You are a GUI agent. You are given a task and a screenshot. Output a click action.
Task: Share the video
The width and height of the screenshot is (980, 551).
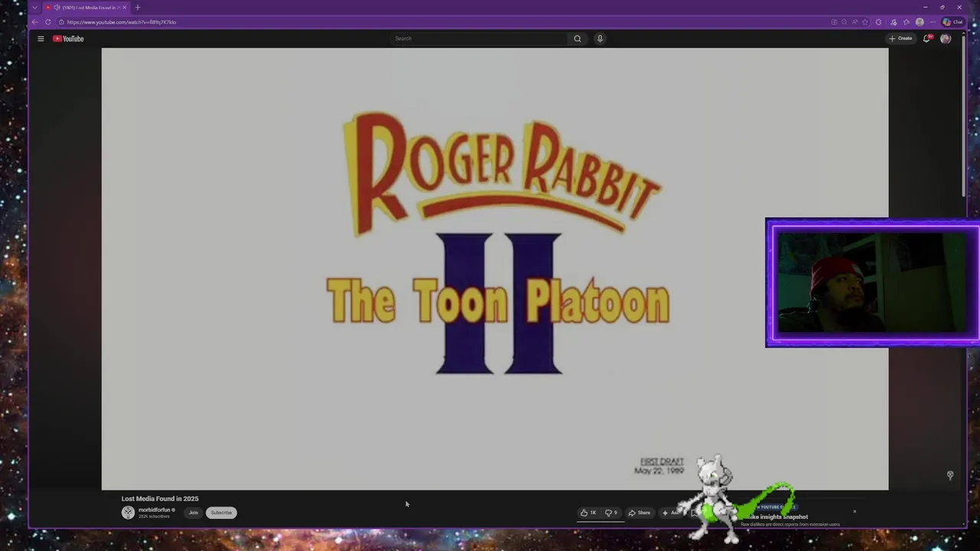[x=639, y=513]
